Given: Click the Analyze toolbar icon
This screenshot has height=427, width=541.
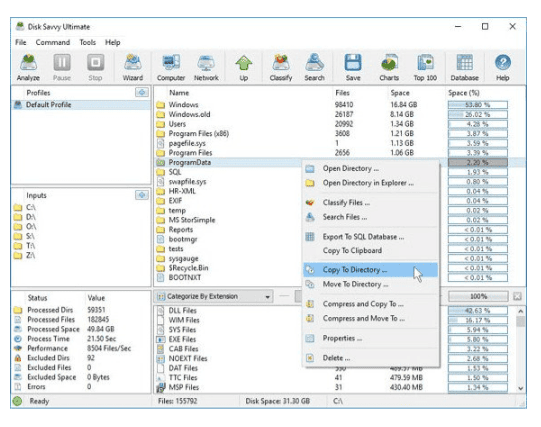Looking at the screenshot, I should [x=28, y=68].
